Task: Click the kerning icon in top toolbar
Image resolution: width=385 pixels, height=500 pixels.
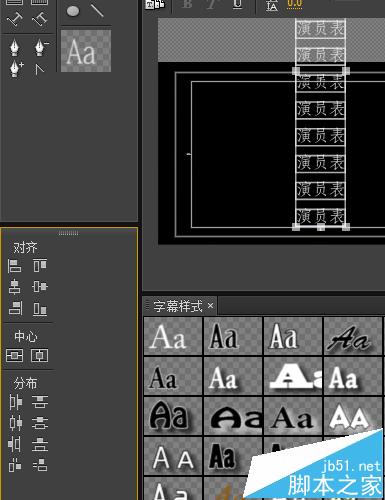Action: [x=272, y=5]
